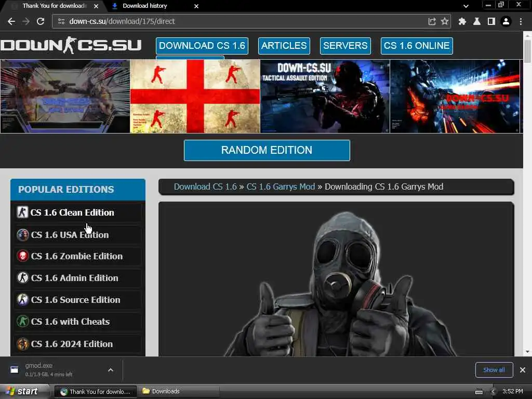Click the RANDOM EDITION button
532x399 pixels.
(x=267, y=150)
